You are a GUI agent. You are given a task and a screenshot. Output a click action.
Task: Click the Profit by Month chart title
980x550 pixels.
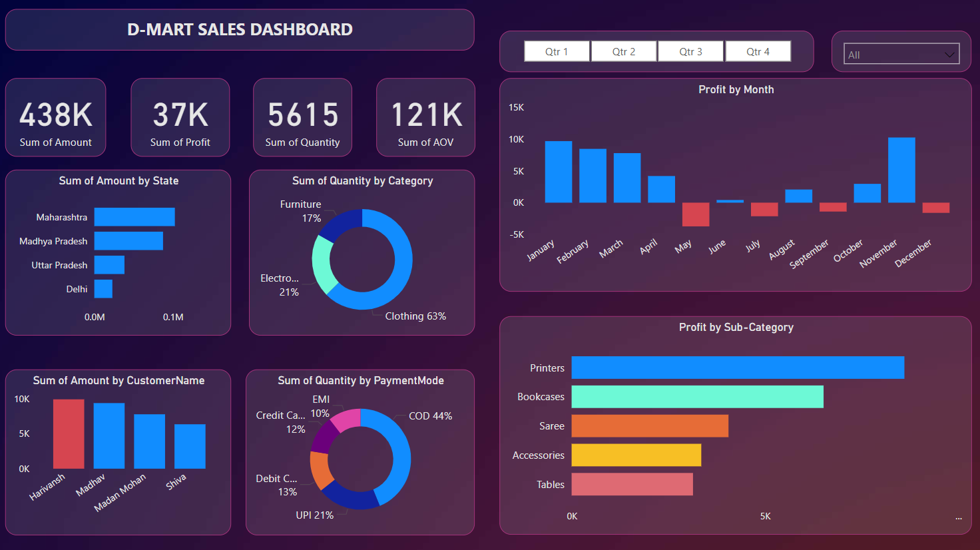pyautogui.click(x=736, y=89)
